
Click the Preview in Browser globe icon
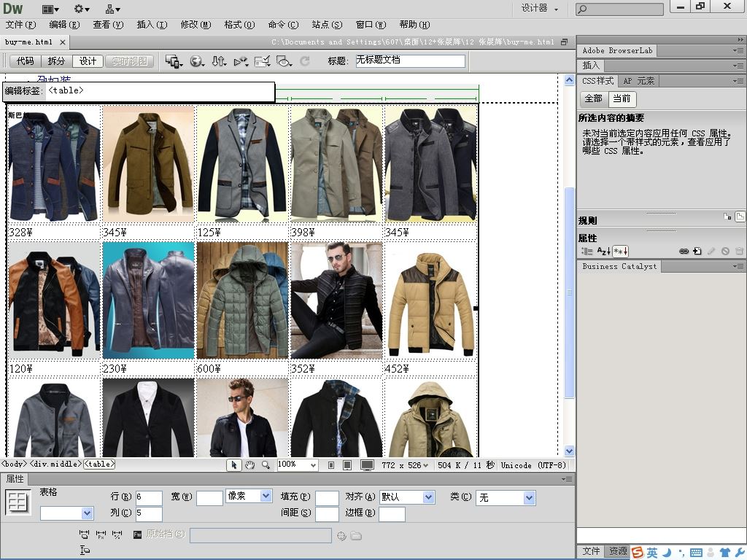[x=196, y=62]
